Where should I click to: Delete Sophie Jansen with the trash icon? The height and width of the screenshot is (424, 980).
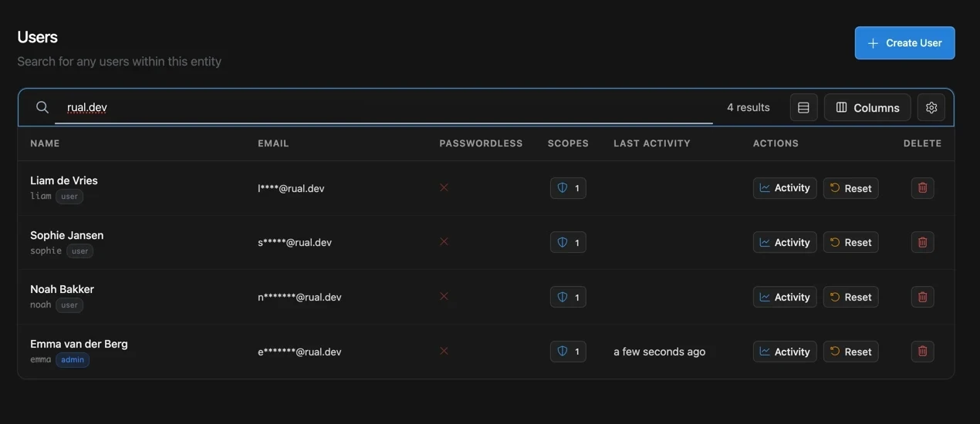922,242
